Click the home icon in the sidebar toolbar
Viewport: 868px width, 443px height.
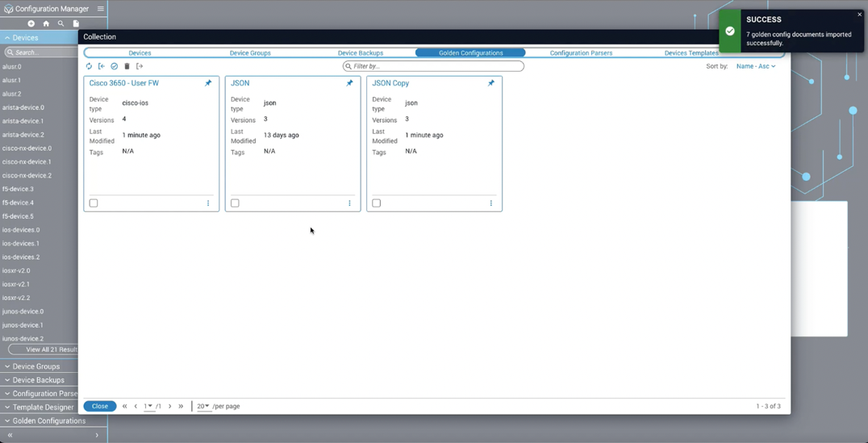click(x=46, y=24)
